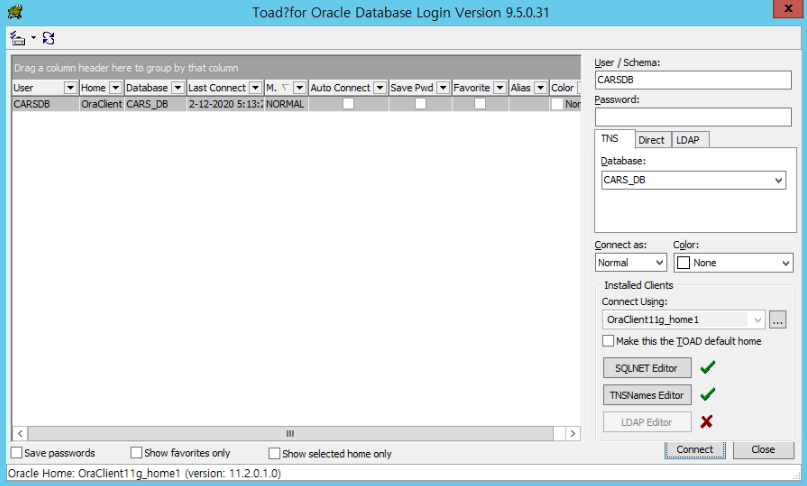
Task: Open the Save Pwd column filter dropdown
Action: pyautogui.click(x=443, y=88)
